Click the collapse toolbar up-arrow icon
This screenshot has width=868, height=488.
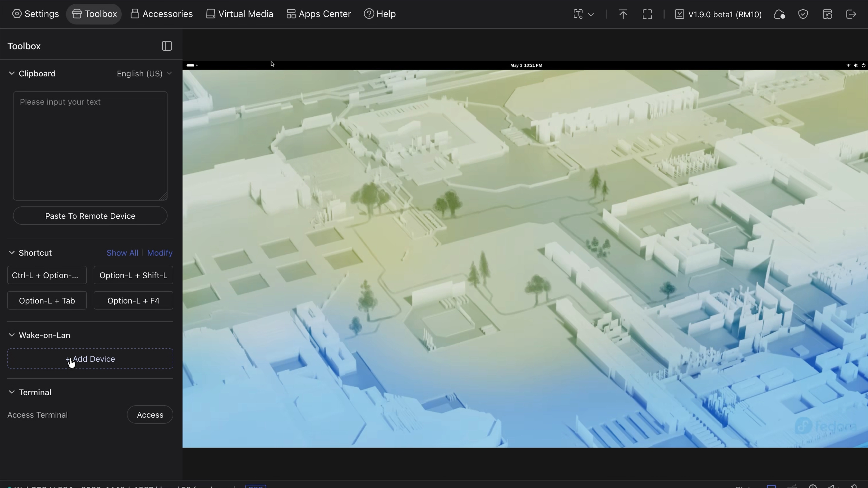(x=623, y=14)
